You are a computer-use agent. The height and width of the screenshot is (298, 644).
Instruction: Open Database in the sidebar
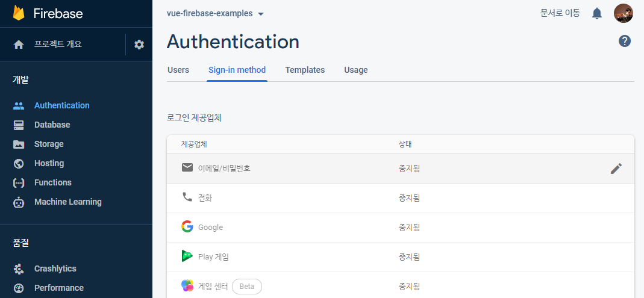pyautogui.click(x=52, y=125)
